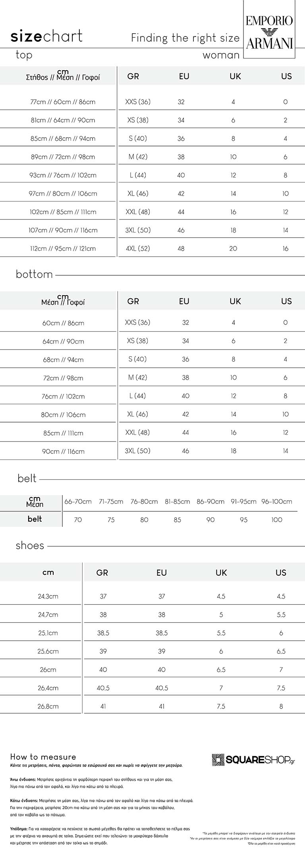Screen dimensions: 305x868
Task: Click the 'woman' label below the title
Action: tap(221, 55)
